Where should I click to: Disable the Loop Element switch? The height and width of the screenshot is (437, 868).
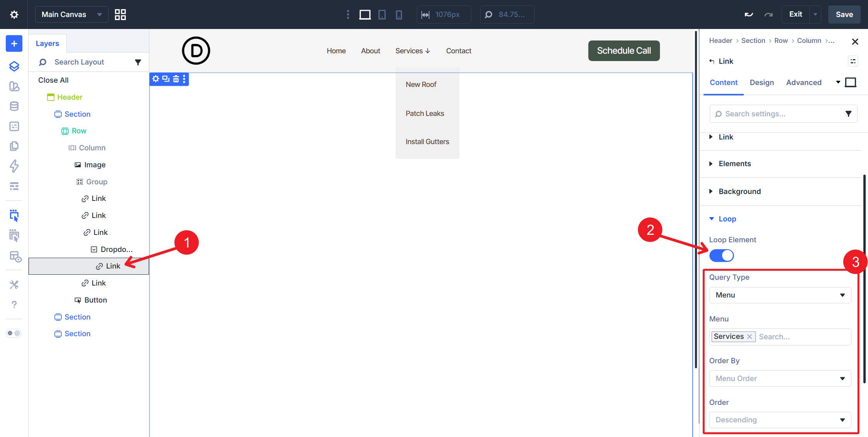(x=721, y=255)
